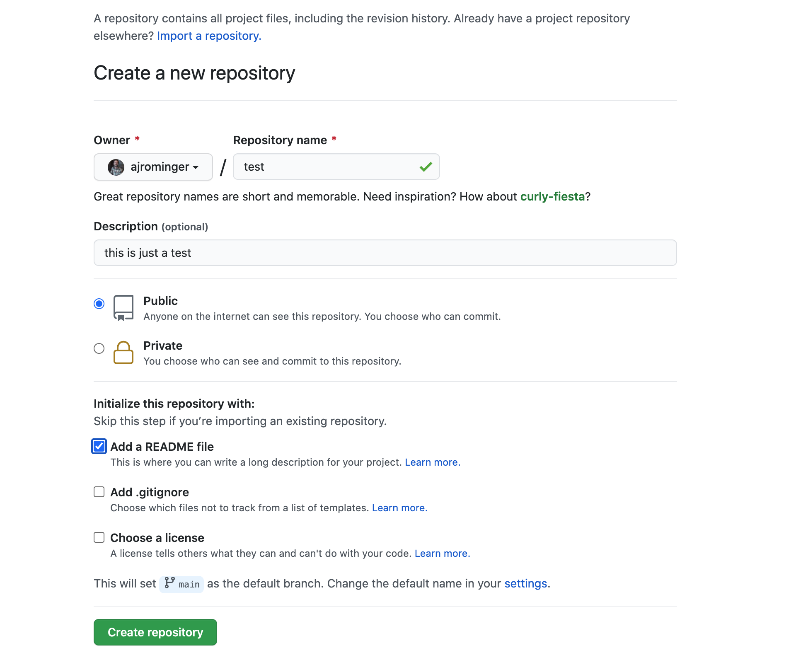Image resolution: width=808 pixels, height=672 pixels.
Task: Click the ajrominger avatar picture
Action: [116, 167]
